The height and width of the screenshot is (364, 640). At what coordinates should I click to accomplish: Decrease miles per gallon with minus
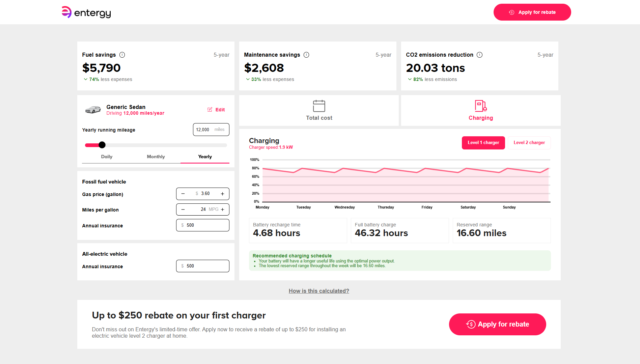coord(183,210)
